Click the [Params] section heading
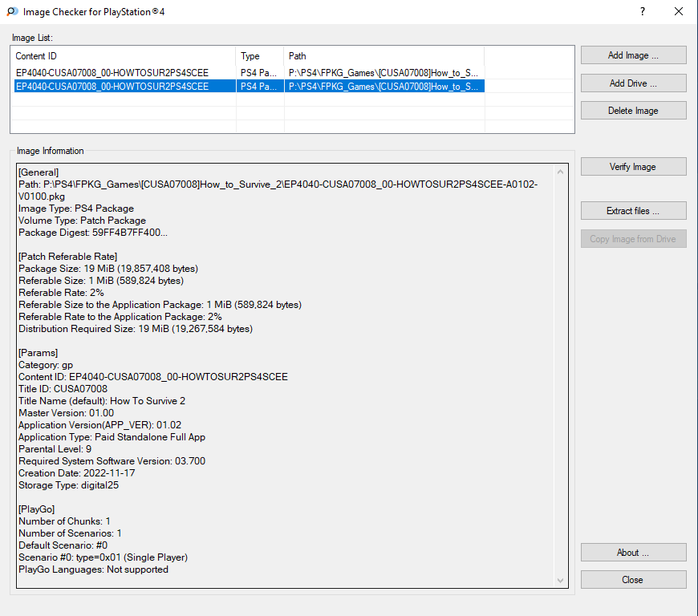This screenshot has width=698, height=616. coord(39,352)
